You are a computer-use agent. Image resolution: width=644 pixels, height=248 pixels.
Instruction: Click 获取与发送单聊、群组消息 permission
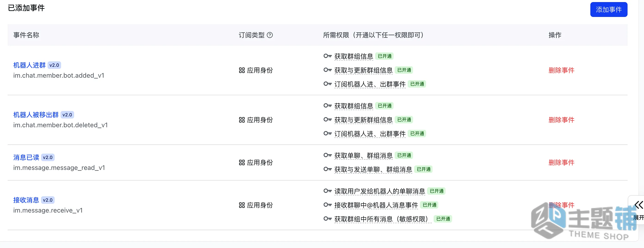[x=373, y=170]
